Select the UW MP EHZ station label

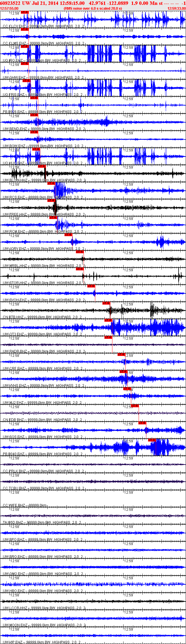click(13, 642)
